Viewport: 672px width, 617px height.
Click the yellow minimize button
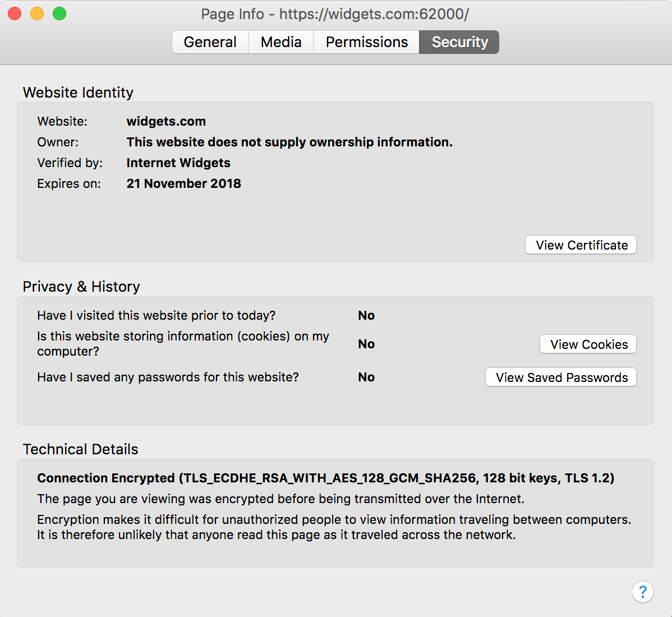[x=36, y=14]
